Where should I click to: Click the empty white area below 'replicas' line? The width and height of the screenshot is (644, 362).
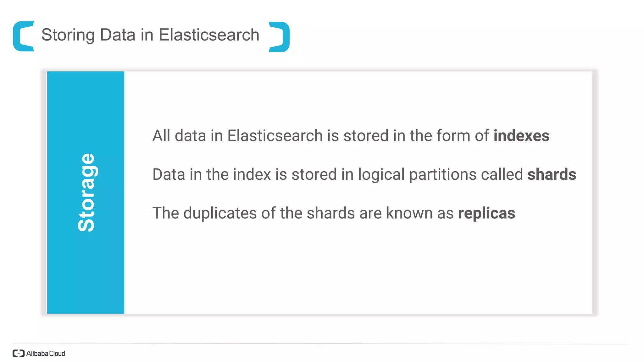(x=358, y=267)
